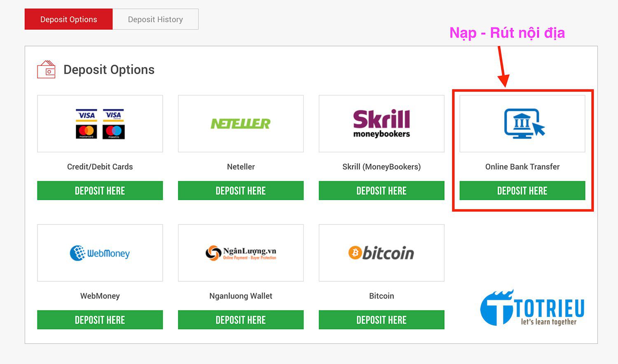Click the Online Bank Transfer label text
The image size is (618, 364).
coord(522,167)
